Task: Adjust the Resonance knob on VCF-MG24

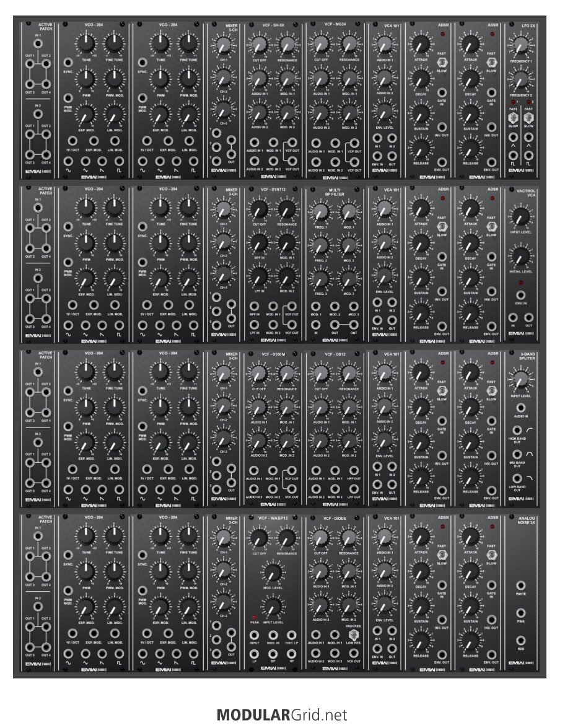Action: (349, 45)
